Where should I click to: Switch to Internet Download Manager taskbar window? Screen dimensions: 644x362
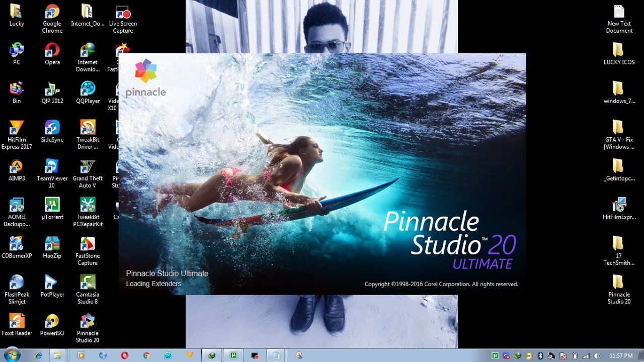(212, 355)
